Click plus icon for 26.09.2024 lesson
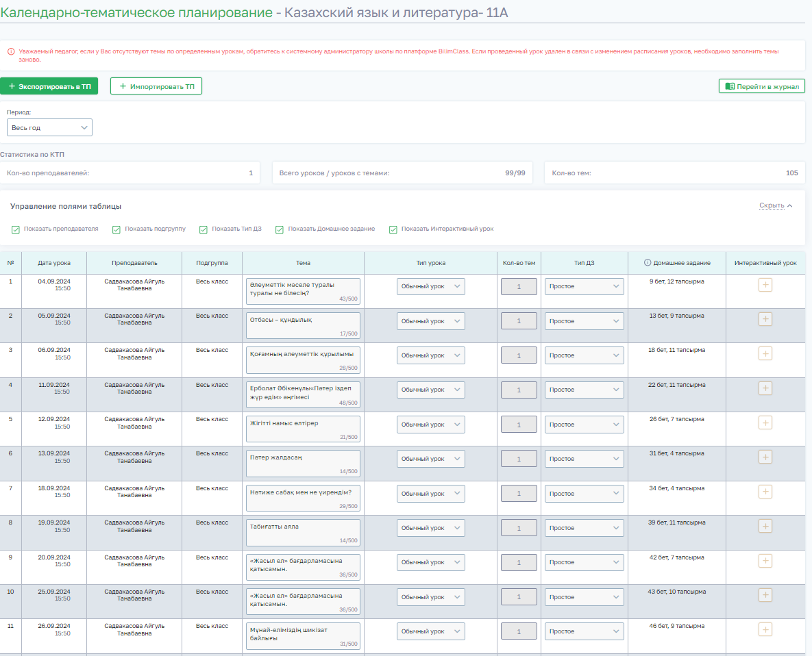 point(765,629)
